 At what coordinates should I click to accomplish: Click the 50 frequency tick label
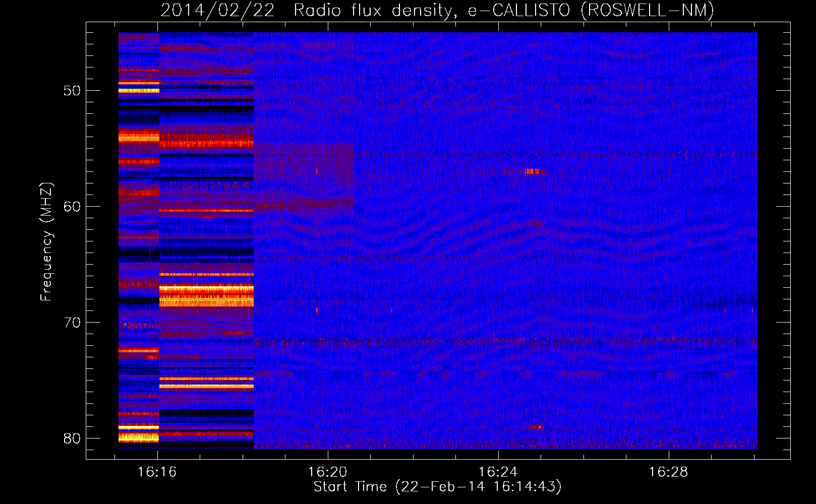[72, 91]
